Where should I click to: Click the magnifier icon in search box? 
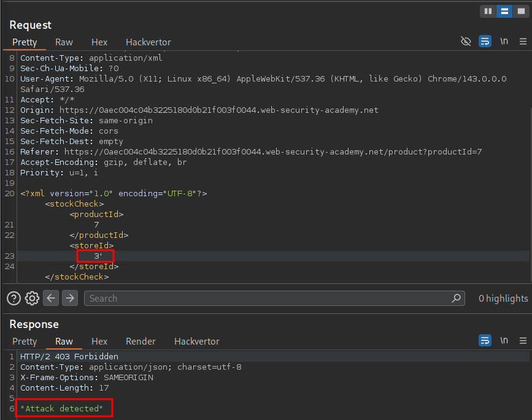(x=457, y=298)
